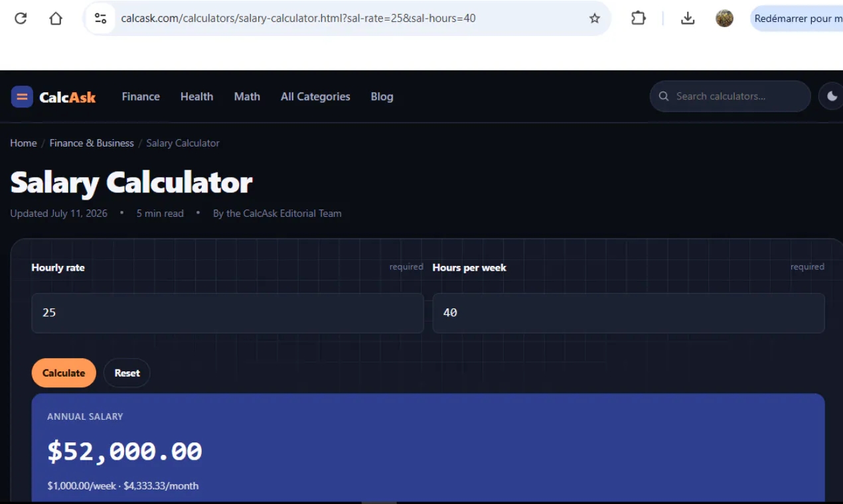
Task: Click the Updated July 11, 2026 text
Action: click(58, 214)
